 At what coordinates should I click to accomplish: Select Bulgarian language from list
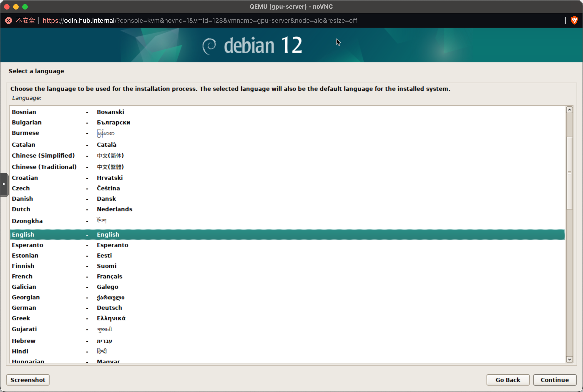point(27,122)
